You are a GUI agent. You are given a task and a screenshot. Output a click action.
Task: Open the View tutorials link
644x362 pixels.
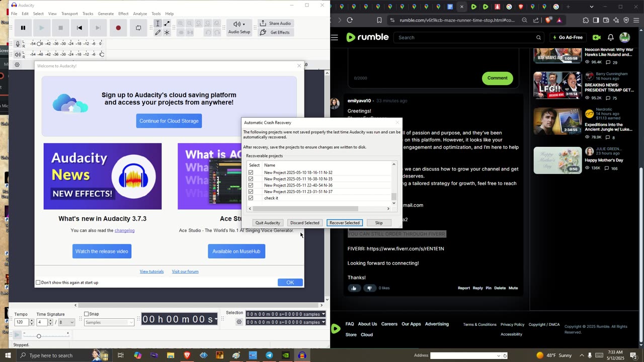click(151, 271)
